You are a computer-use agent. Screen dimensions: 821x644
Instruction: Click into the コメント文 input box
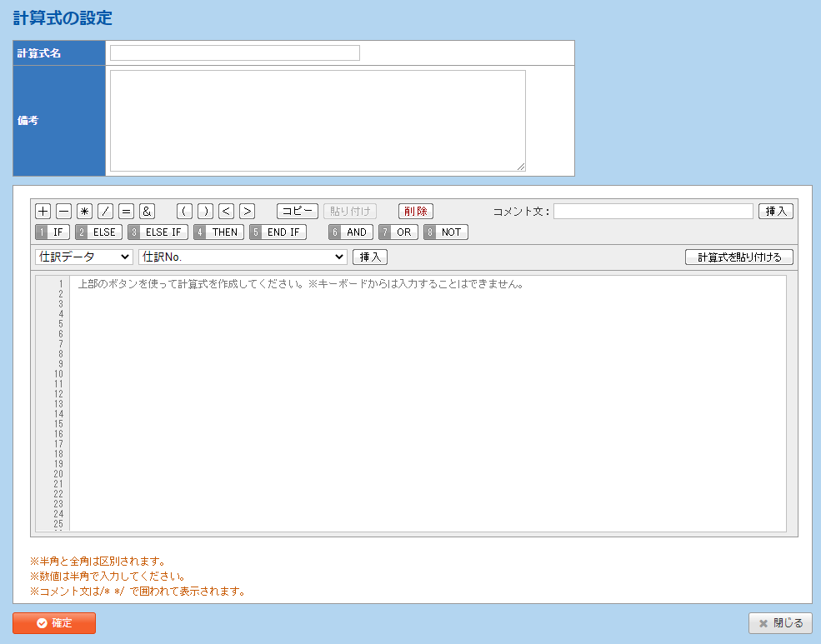[x=653, y=211]
